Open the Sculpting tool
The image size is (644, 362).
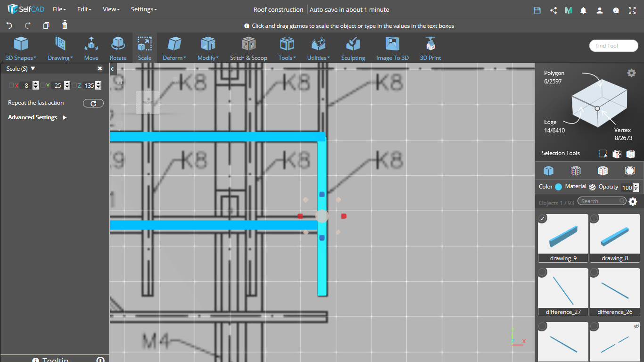(x=353, y=48)
